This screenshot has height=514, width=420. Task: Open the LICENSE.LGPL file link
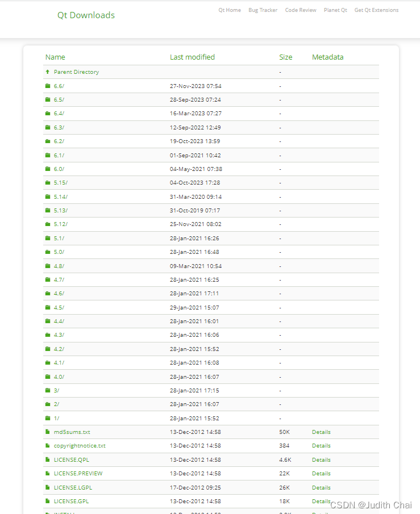tap(73, 487)
